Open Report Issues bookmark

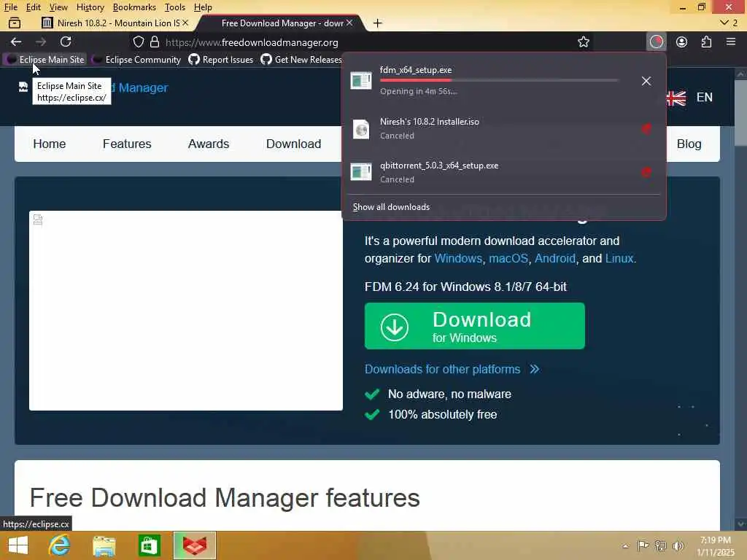coord(220,60)
